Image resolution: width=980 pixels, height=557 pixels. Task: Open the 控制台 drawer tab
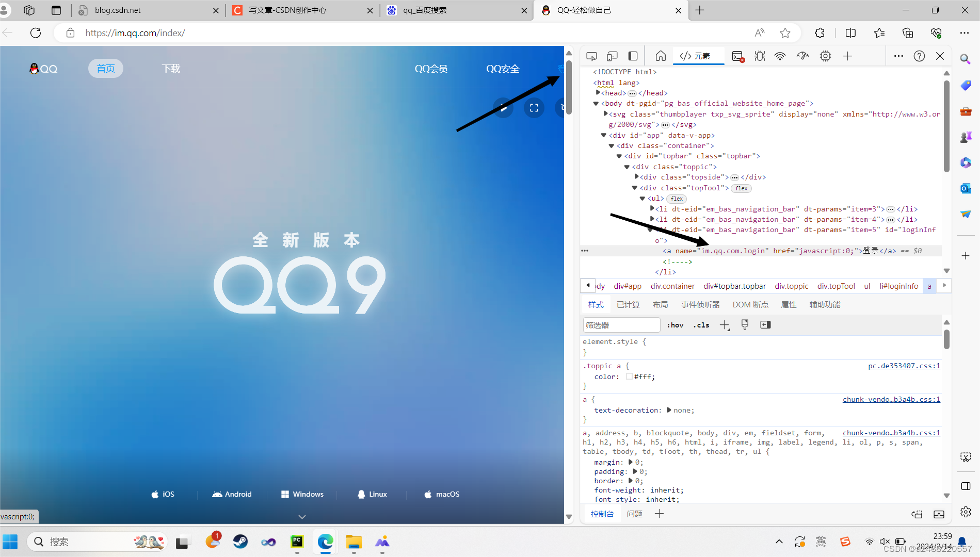point(602,514)
